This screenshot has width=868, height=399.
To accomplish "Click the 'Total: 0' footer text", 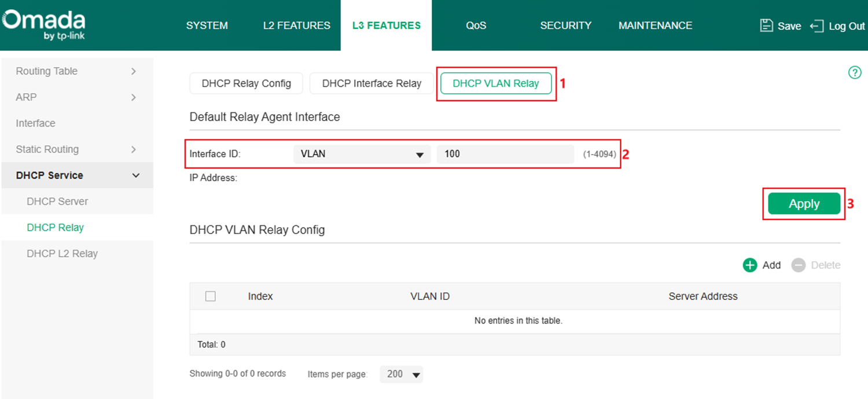I will [x=212, y=345].
